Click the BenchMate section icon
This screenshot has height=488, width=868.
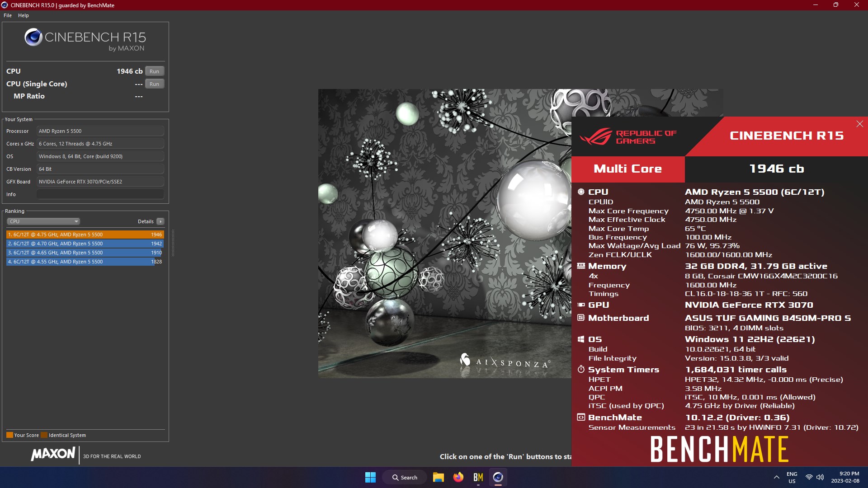[x=581, y=417]
